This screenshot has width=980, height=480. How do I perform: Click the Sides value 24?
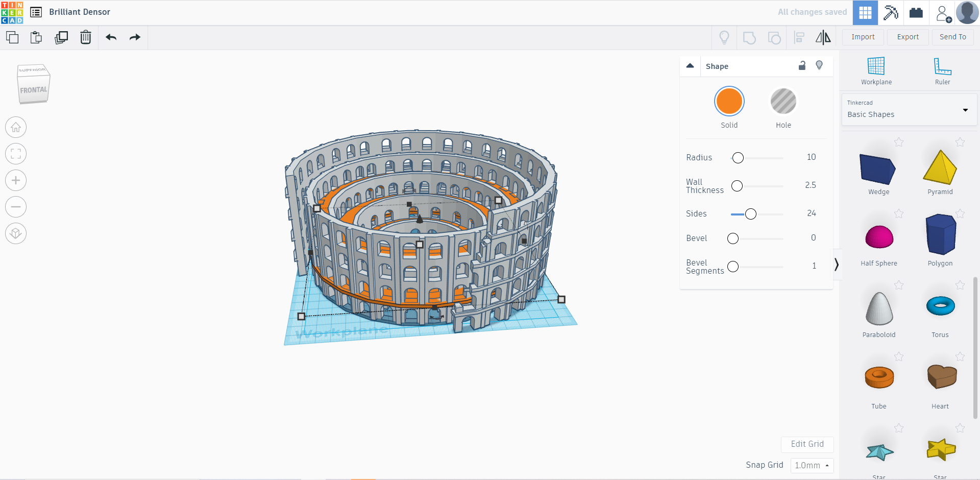coord(811,213)
